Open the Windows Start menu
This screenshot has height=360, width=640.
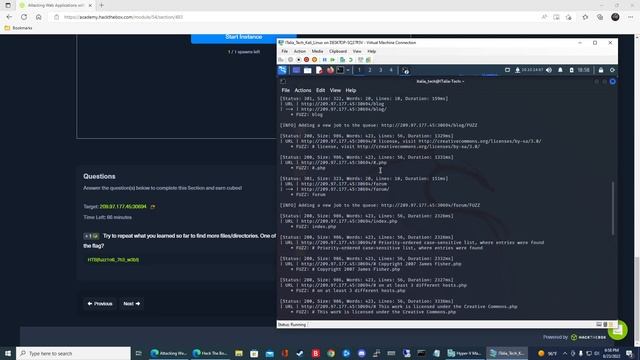pyautogui.click(x=8, y=353)
